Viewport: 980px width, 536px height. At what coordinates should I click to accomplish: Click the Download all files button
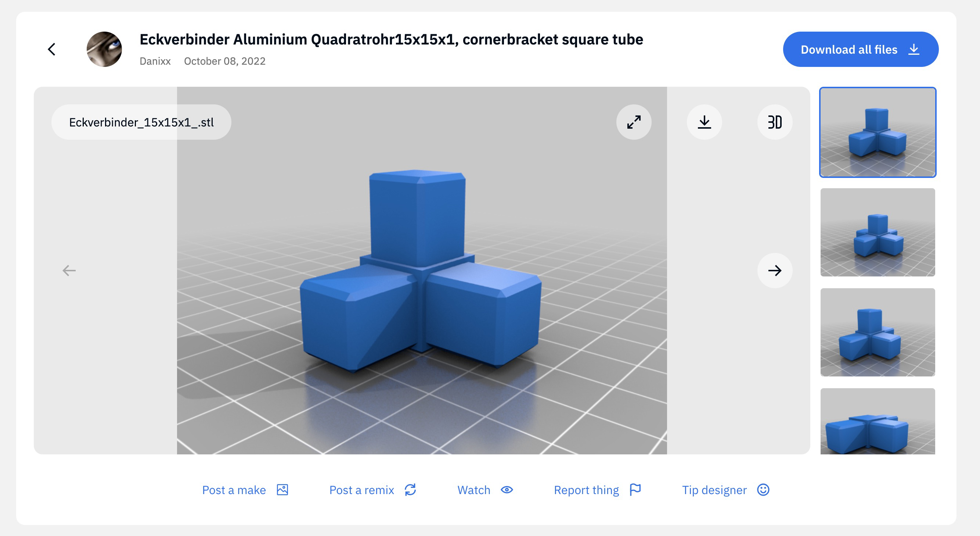pos(860,50)
